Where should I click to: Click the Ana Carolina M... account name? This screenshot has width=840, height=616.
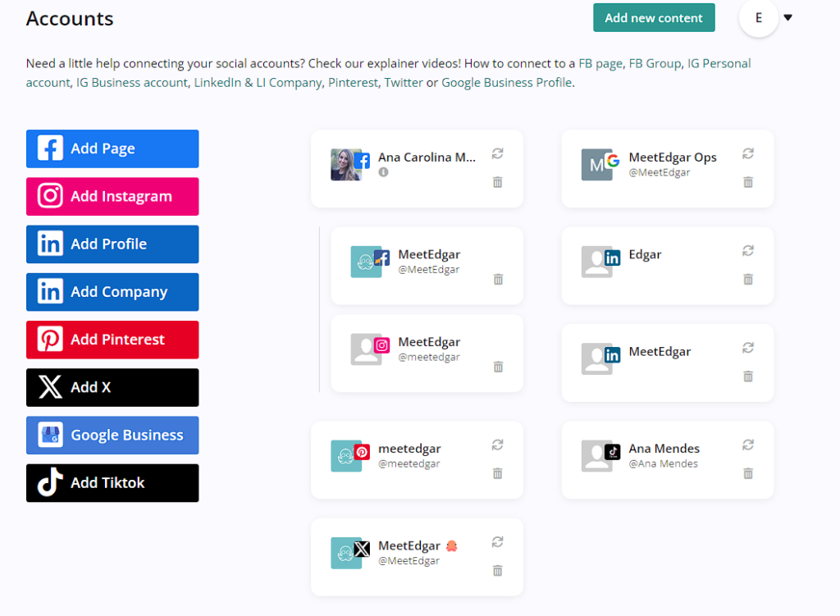click(x=427, y=157)
